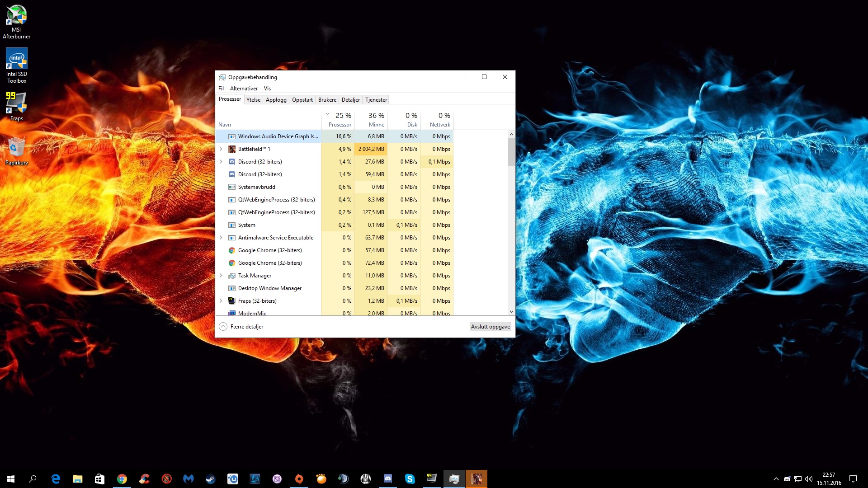Switch to Origin in the taskbar

tap(299, 479)
